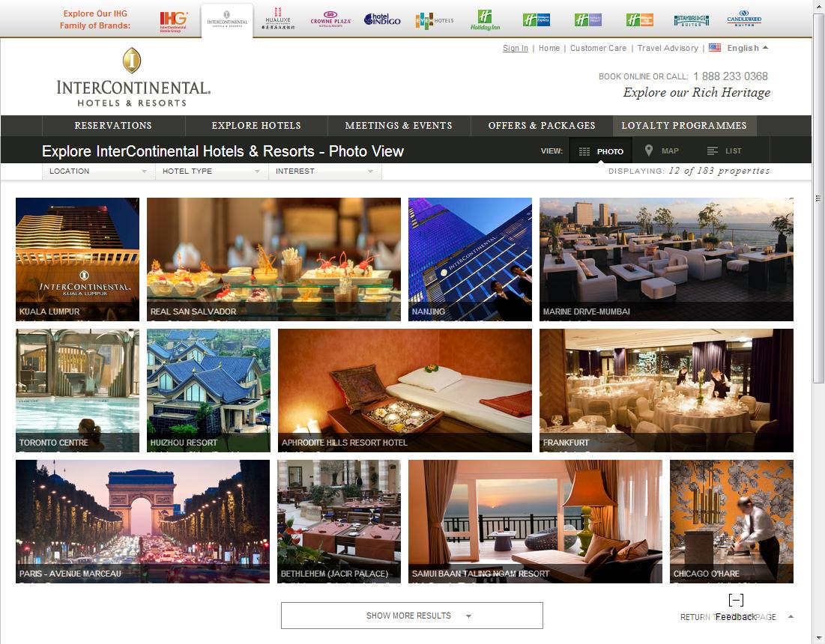Open the Crowne Plaza brand logo
This screenshot has width=825, height=644.
330,19
